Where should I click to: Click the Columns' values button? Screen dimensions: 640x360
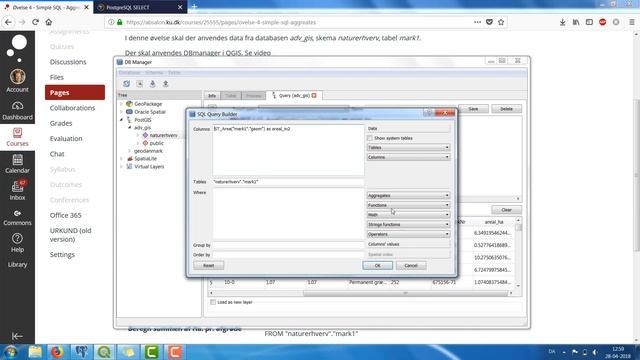pos(408,244)
